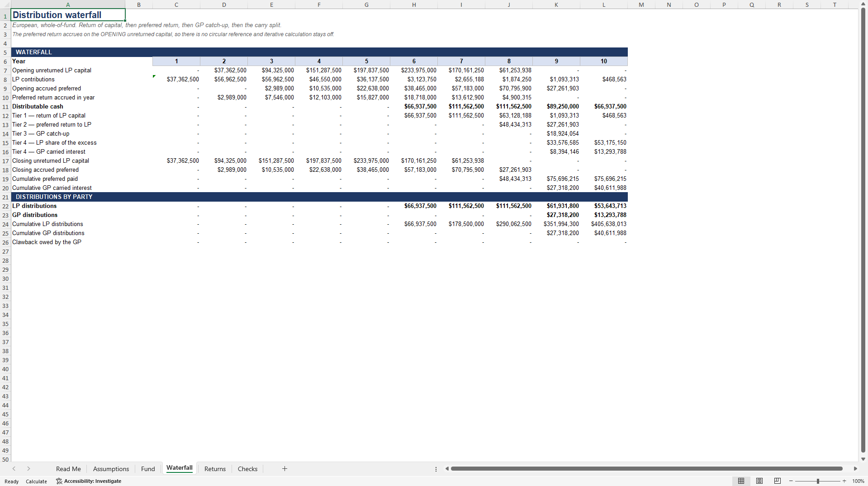The height and width of the screenshot is (486, 868).
Task: Select GP catch-up value $18,924,054
Action: (x=556, y=133)
